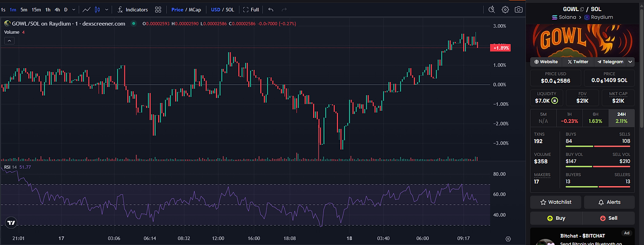The width and height of the screenshot is (644, 245).
Task: Select the 15m timeframe
Action: (36, 10)
